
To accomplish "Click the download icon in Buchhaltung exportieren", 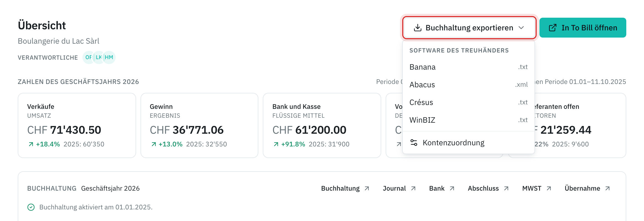I will tap(417, 28).
